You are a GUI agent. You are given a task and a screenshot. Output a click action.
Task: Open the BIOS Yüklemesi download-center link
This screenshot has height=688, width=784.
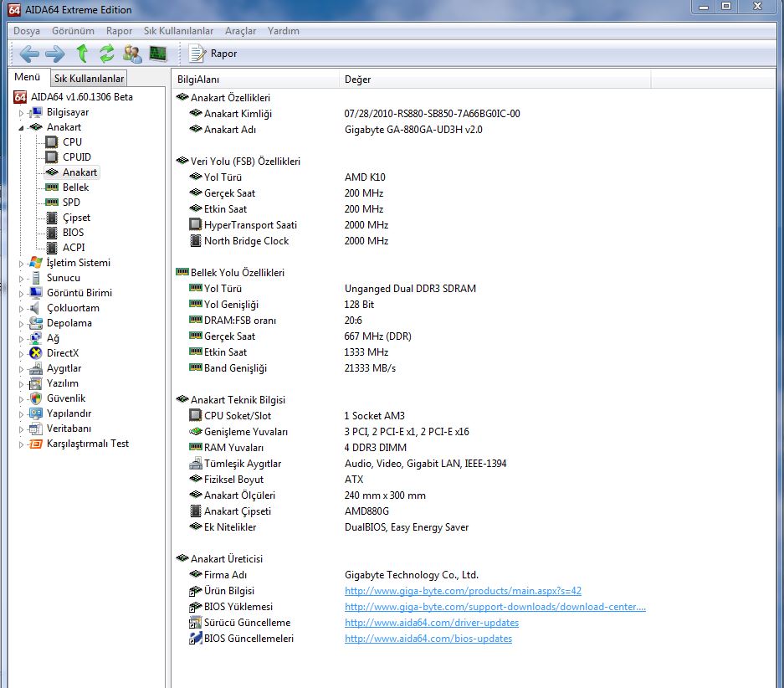pos(495,607)
